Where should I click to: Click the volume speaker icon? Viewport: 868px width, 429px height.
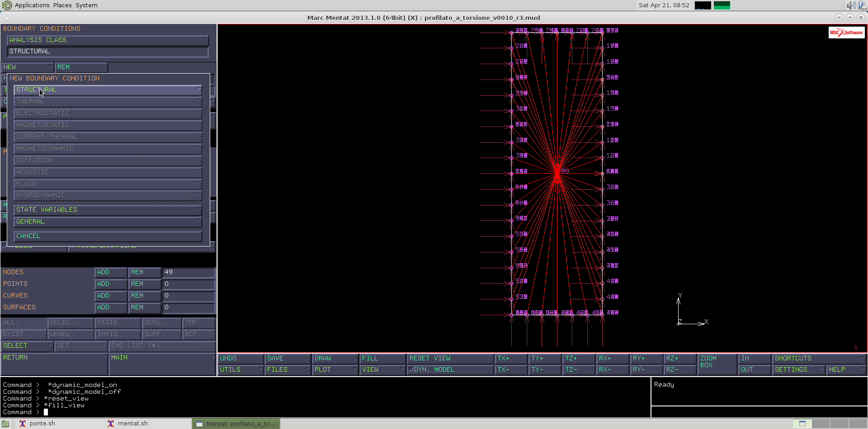[x=851, y=5]
